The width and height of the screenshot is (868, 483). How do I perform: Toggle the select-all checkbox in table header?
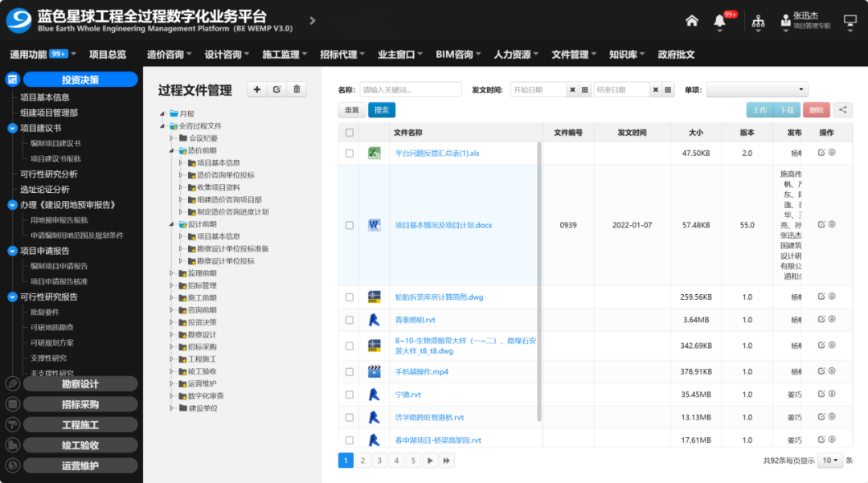(349, 133)
